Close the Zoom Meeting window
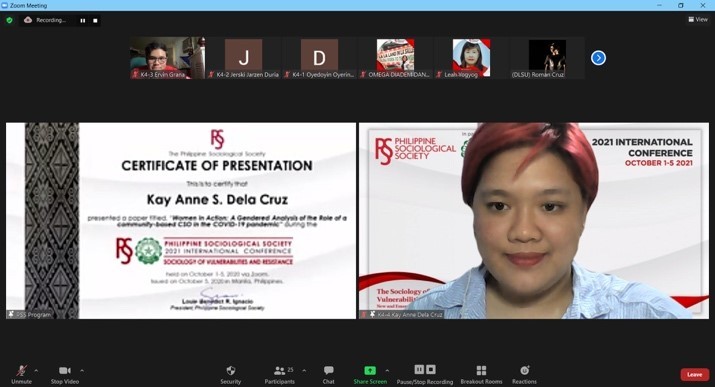 pyautogui.click(x=703, y=5)
